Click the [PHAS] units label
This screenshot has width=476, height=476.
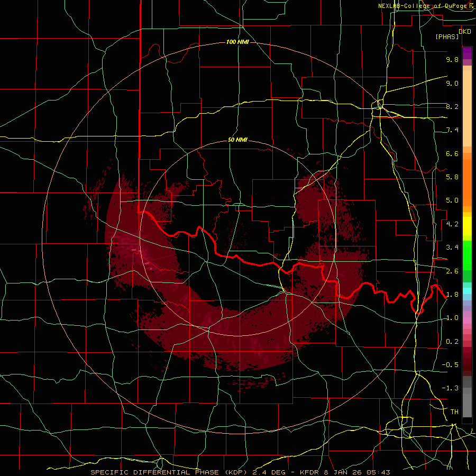click(447, 36)
